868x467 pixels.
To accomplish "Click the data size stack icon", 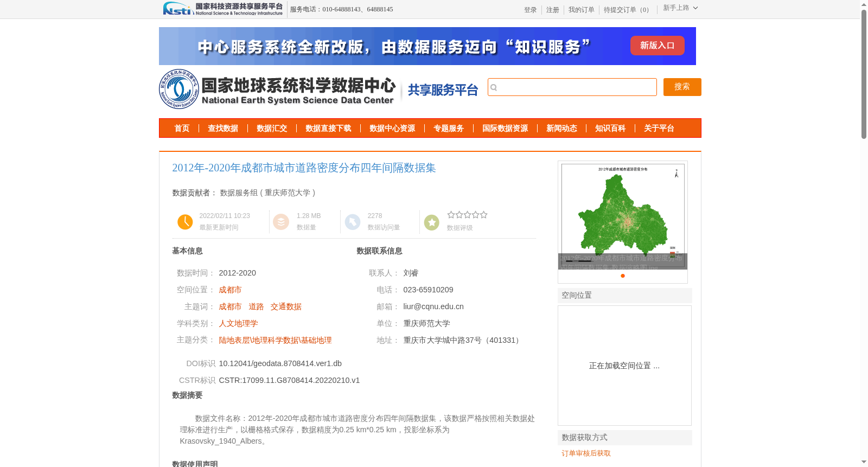I will 281,222.
